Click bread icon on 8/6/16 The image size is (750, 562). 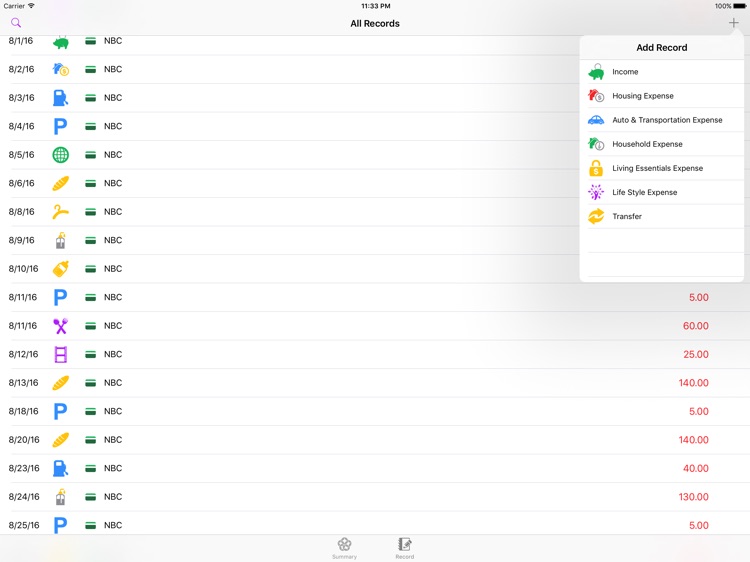60,183
